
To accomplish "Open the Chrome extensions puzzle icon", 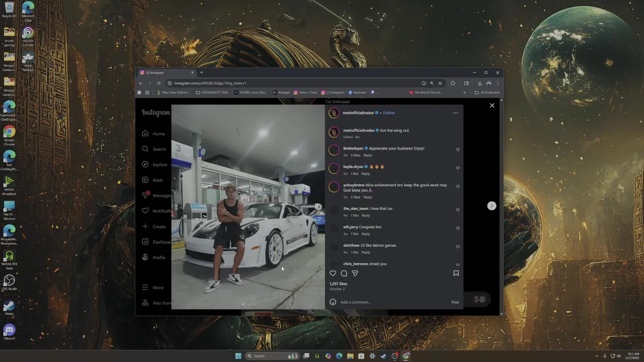I will [x=453, y=83].
